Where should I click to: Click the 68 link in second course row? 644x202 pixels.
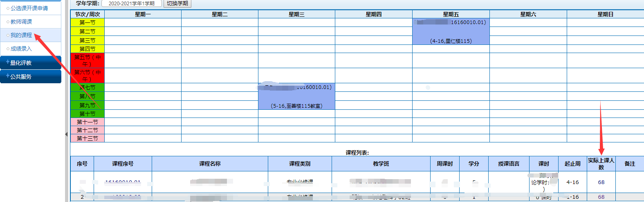(601, 197)
